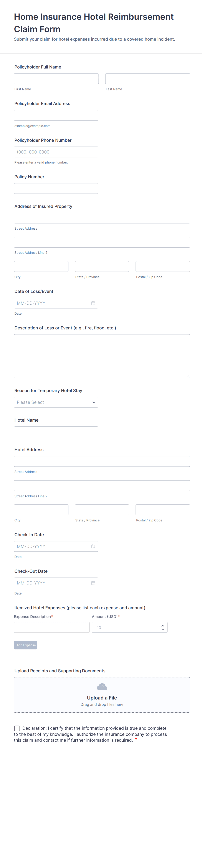
Task: Open calendar picker for Check-In Date
Action: (93, 546)
